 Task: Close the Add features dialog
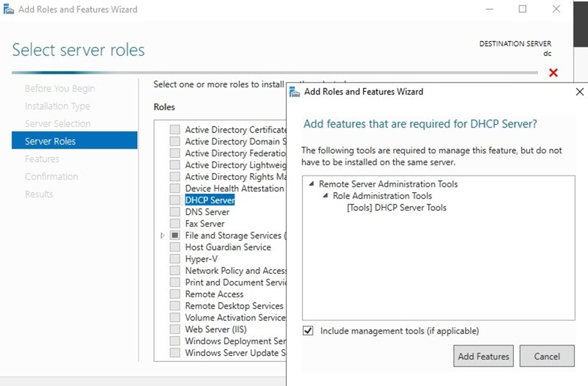pos(579,92)
